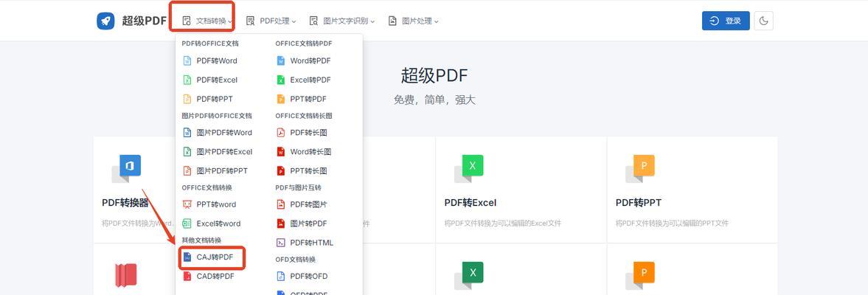
Task: Click the PPT转PDF icon in the menu
Action: coord(281,99)
